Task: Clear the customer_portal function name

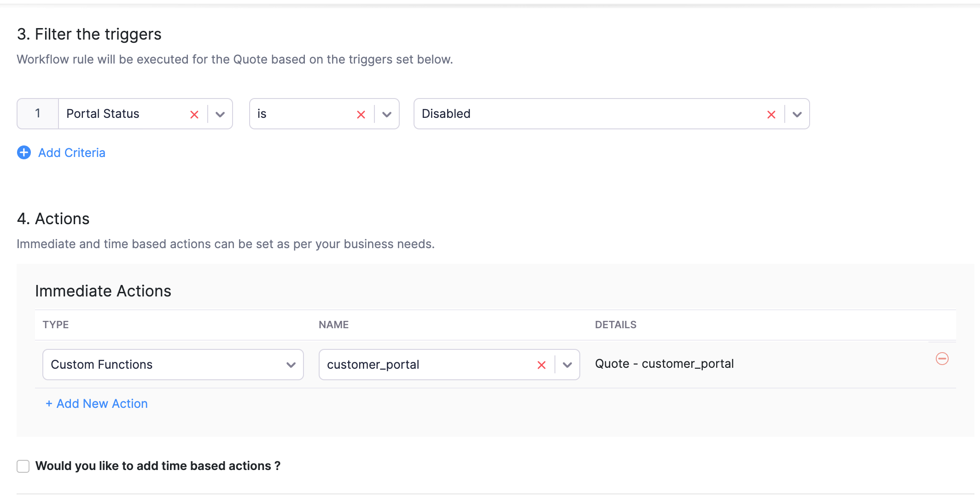Action: coord(542,365)
